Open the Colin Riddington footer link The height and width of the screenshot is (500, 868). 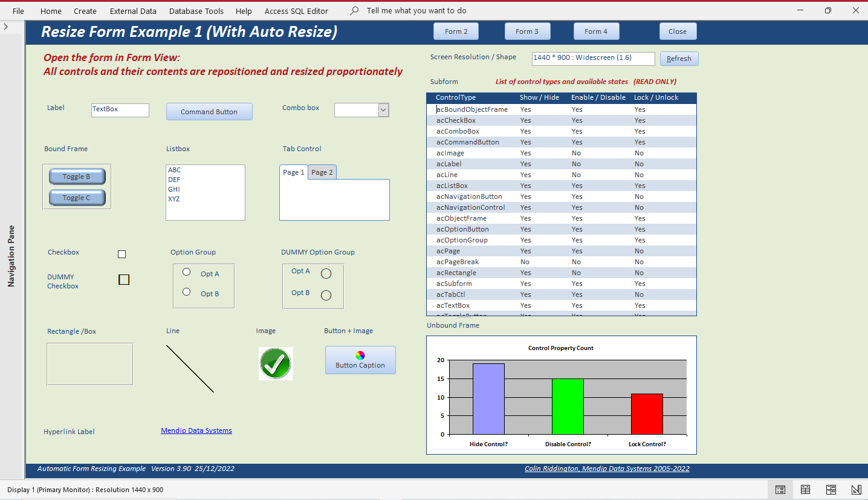[x=607, y=469]
